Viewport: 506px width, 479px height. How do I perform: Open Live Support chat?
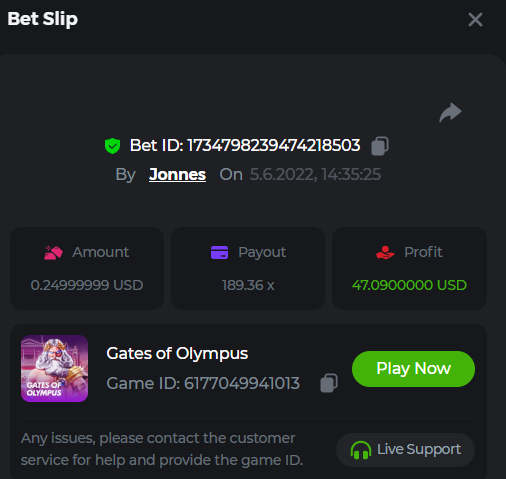(x=405, y=450)
